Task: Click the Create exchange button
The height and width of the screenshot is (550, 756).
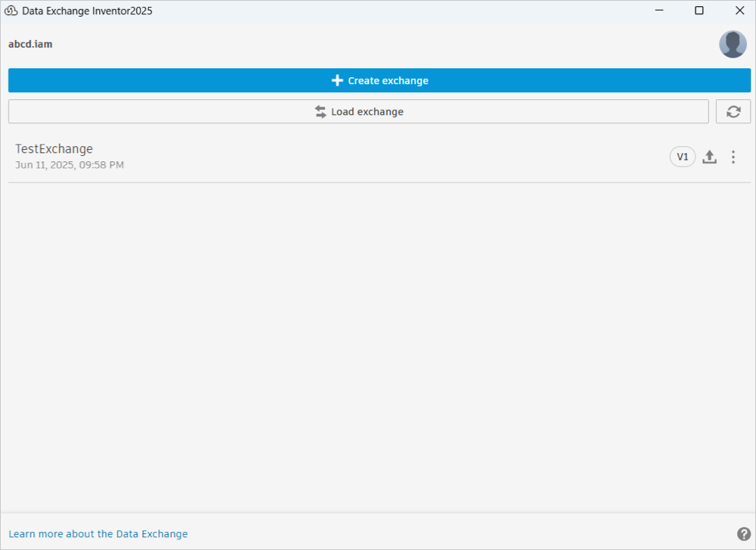Action: pyautogui.click(x=380, y=80)
